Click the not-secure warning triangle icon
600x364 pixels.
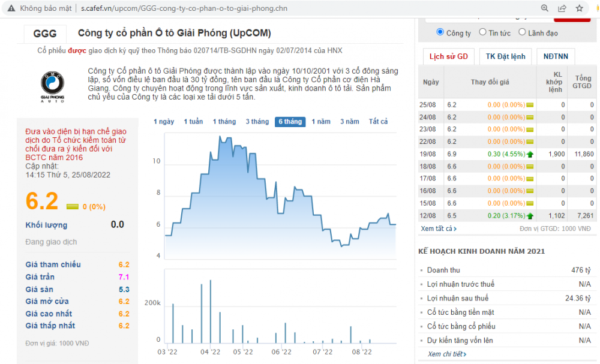pyautogui.click(x=11, y=8)
